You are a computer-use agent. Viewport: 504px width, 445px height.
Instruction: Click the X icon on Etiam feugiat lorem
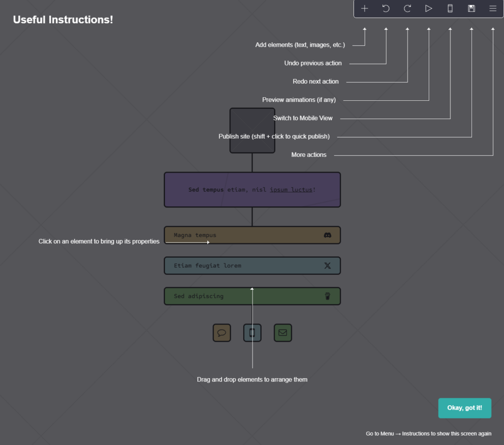tap(327, 266)
